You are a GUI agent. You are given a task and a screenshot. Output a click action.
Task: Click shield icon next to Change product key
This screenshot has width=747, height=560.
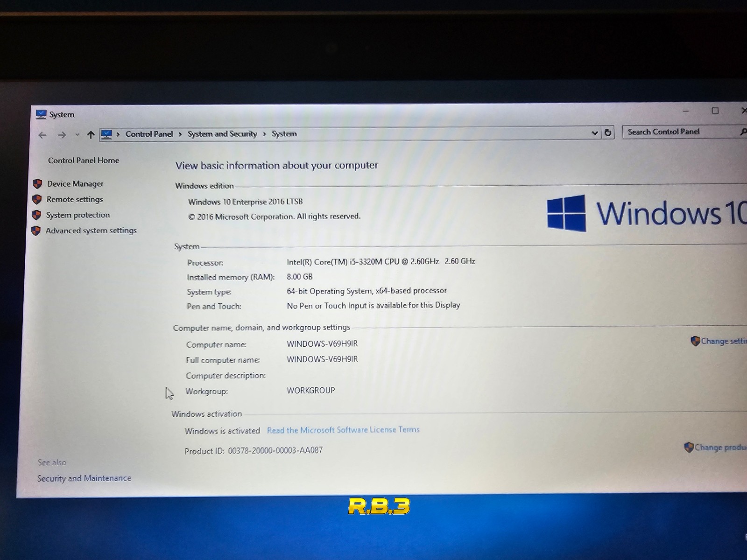coord(689,448)
